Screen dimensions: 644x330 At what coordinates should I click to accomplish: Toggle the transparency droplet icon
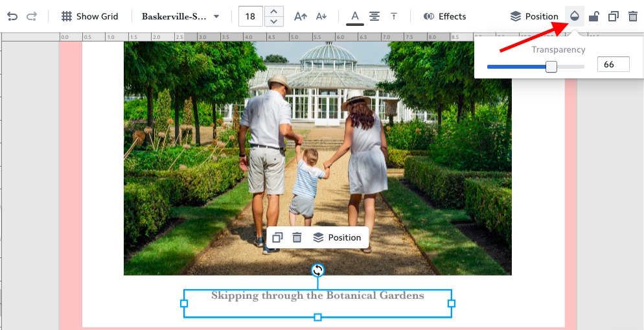[x=574, y=16]
